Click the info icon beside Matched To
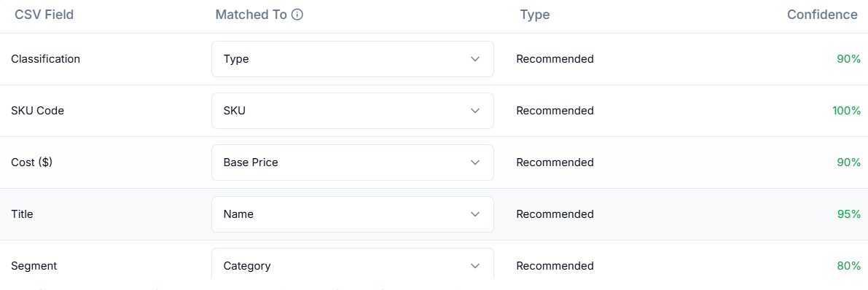The height and width of the screenshot is (290, 868). click(x=297, y=15)
